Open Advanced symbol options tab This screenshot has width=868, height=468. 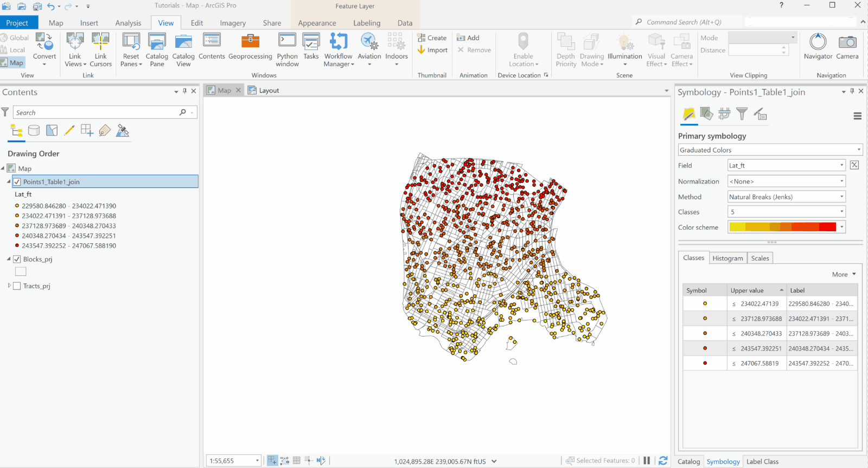760,114
